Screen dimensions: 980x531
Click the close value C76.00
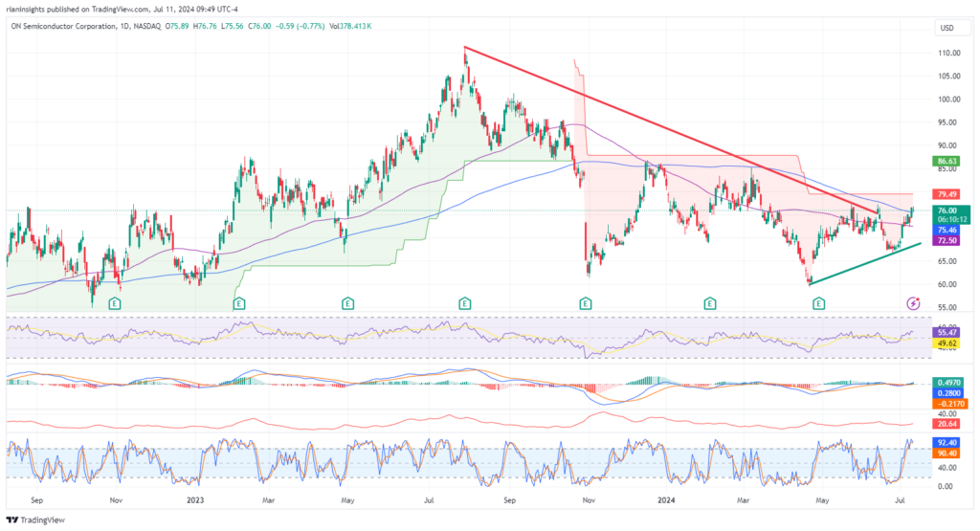(259, 26)
